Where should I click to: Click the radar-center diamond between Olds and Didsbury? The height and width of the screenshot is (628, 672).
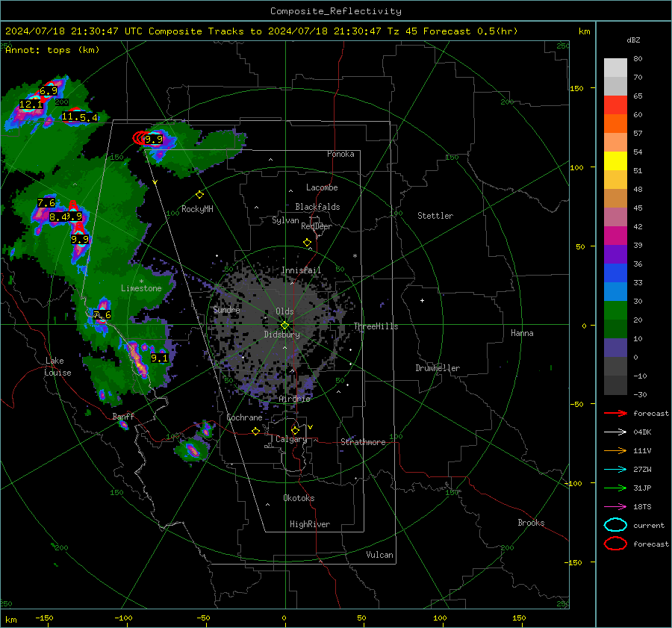[284, 326]
